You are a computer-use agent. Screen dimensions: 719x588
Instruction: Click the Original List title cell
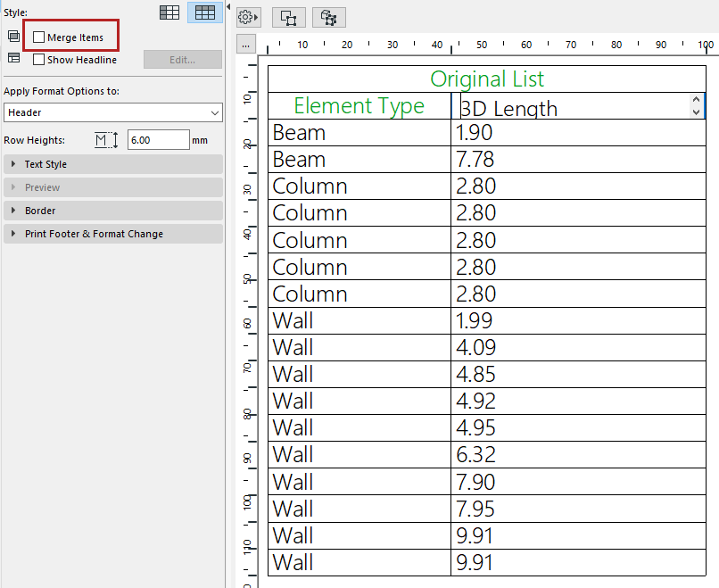(x=486, y=79)
